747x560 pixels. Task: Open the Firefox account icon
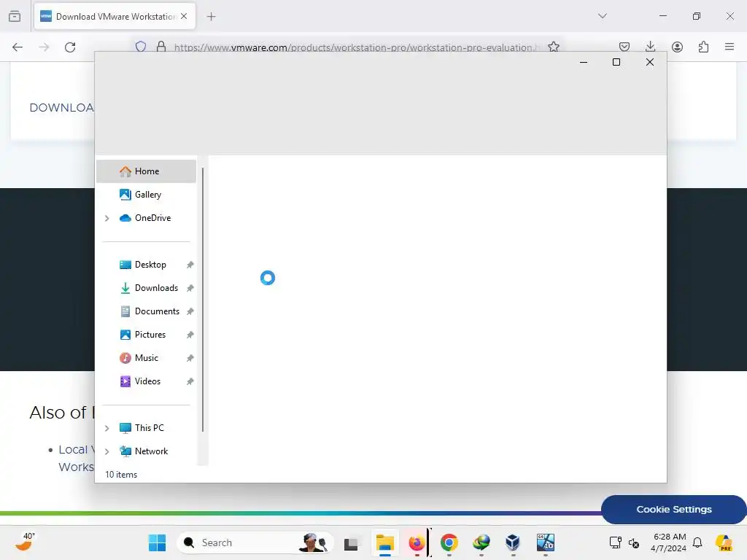click(x=677, y=47)
